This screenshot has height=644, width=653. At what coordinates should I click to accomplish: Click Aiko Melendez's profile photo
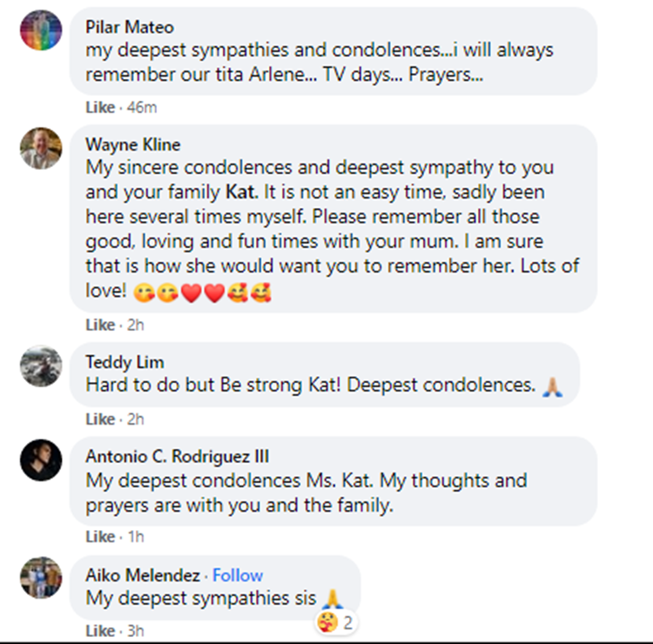click(x=41, y=577)
